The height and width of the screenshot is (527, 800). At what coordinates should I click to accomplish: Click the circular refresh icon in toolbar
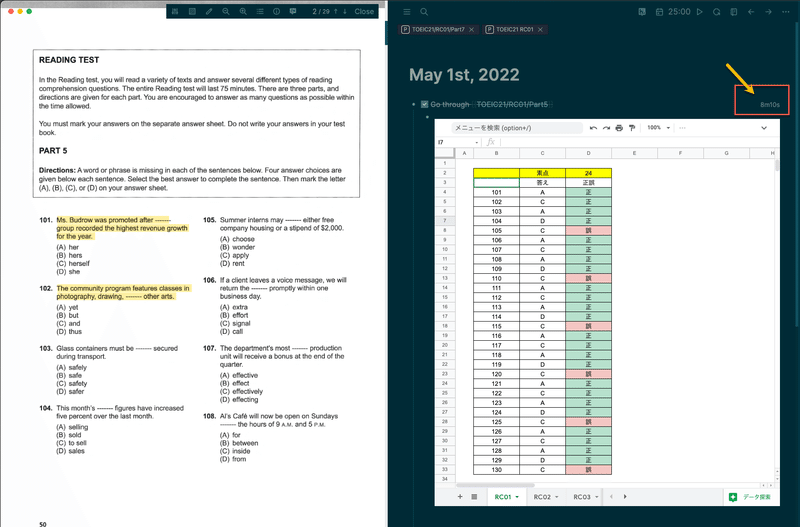click(716, 12)
